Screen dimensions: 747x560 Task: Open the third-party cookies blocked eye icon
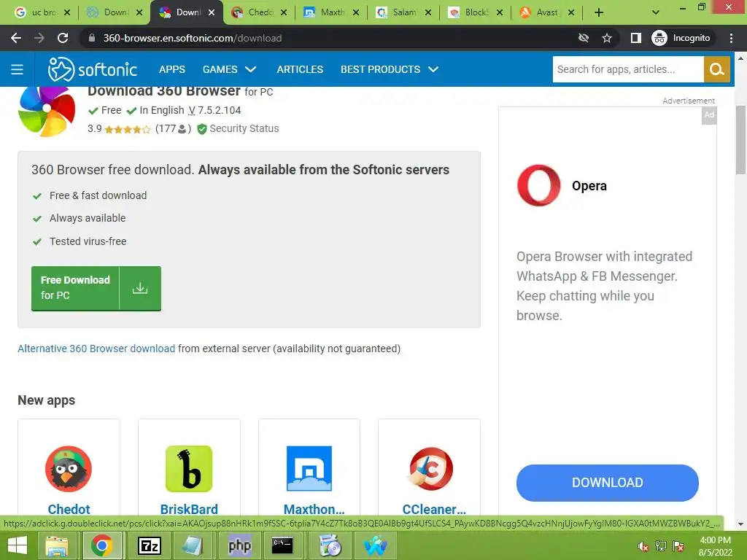pyautogui.click(x=583, y=38)
